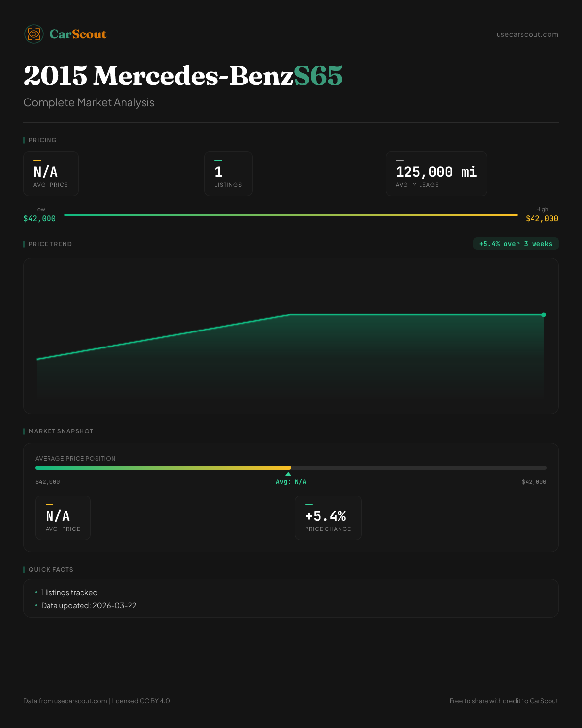Select the Avg. Price card under Pricing
Image resolution: width=582 pixels, height=728 pixels.
click(x=51, y=174)
